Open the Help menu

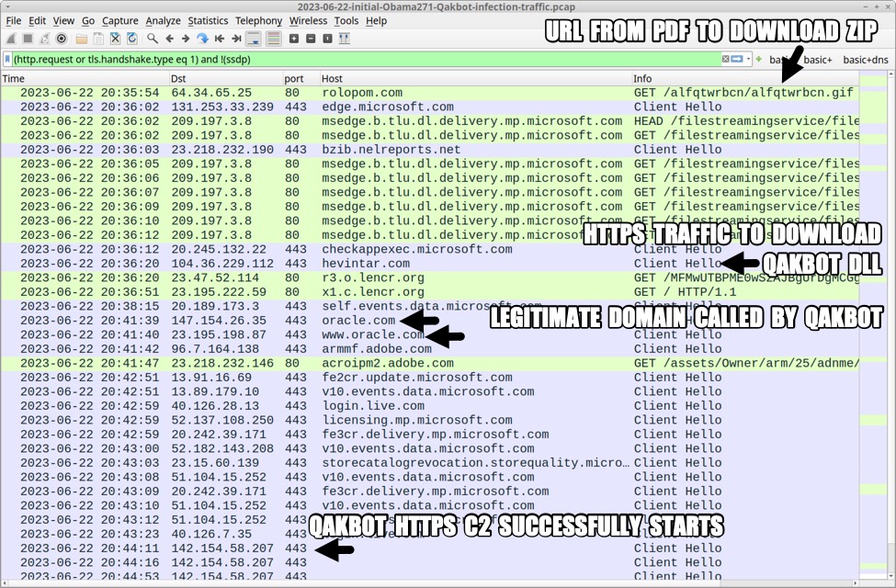coord(376,20)
